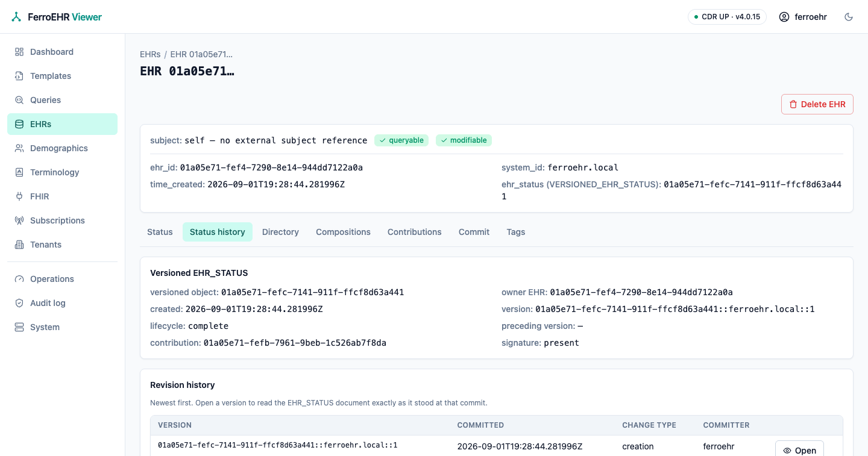The image size is (868, 456).
Task: Go to Templates in sidebar
Action: pyautogui.click(x=62, y=76)
